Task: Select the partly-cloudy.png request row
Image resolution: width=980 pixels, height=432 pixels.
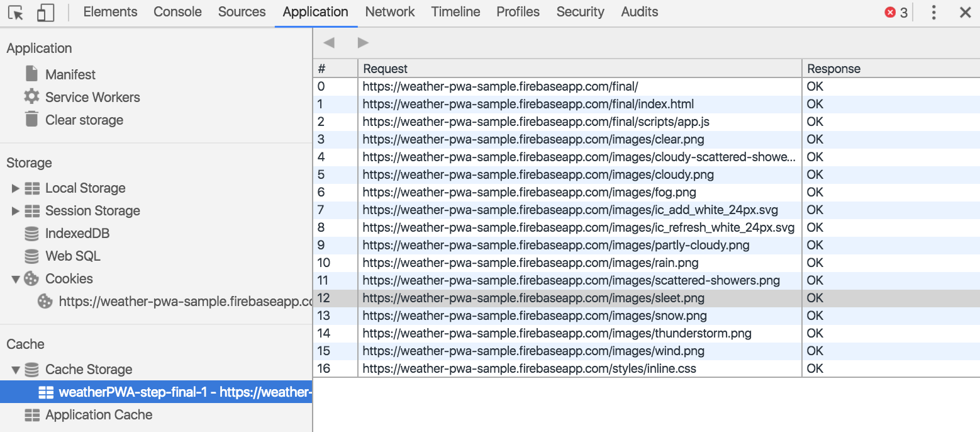Action: tap(647, 245)
